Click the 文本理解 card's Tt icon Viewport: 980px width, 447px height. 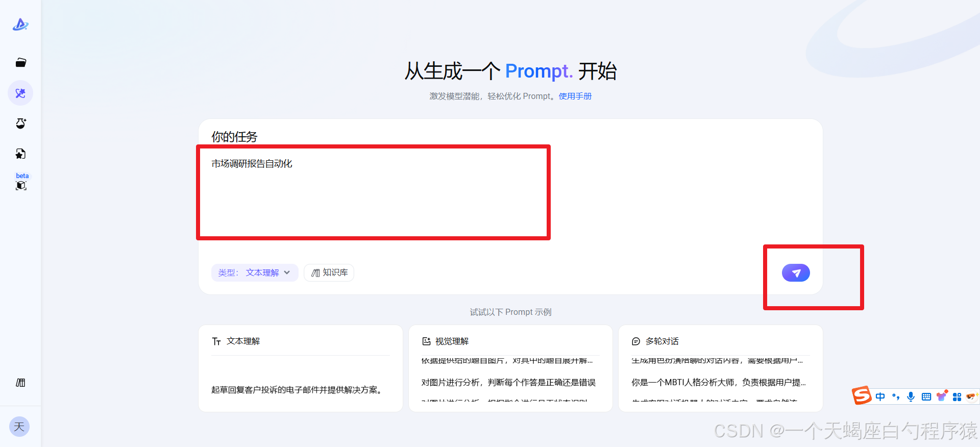(216, 341)
